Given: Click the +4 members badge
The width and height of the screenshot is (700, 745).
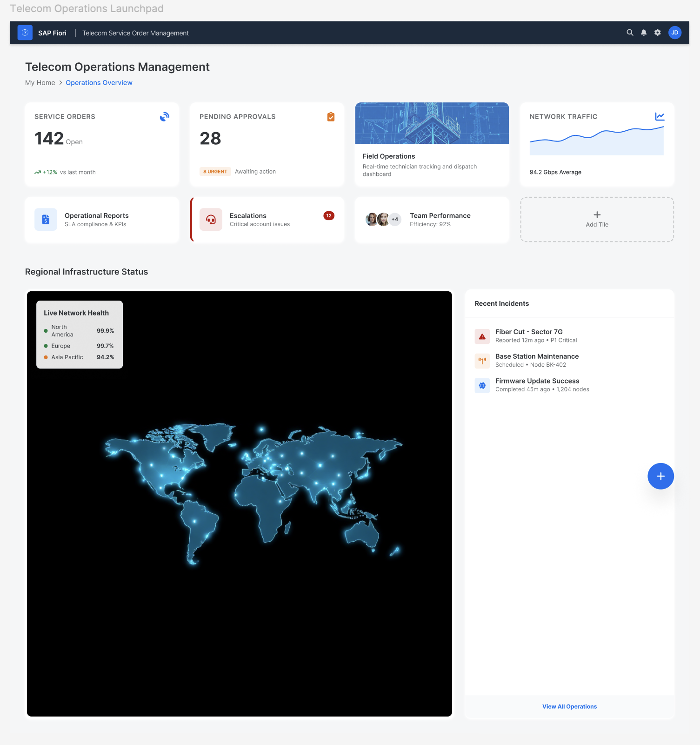Looking at the screenshot, I should [395, 219].
